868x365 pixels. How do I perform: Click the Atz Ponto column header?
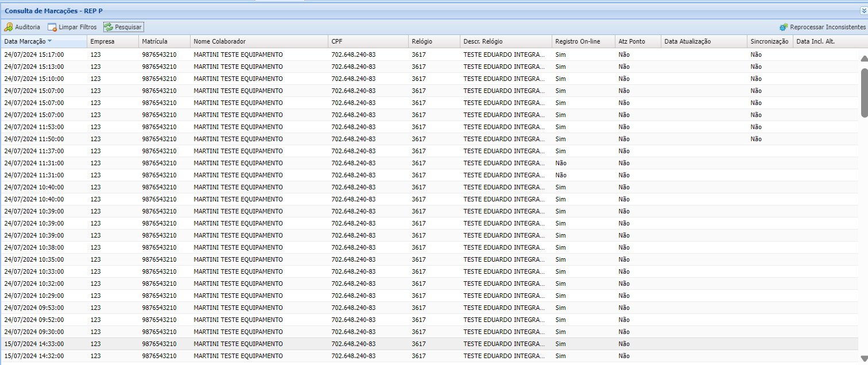coord(638,41)
